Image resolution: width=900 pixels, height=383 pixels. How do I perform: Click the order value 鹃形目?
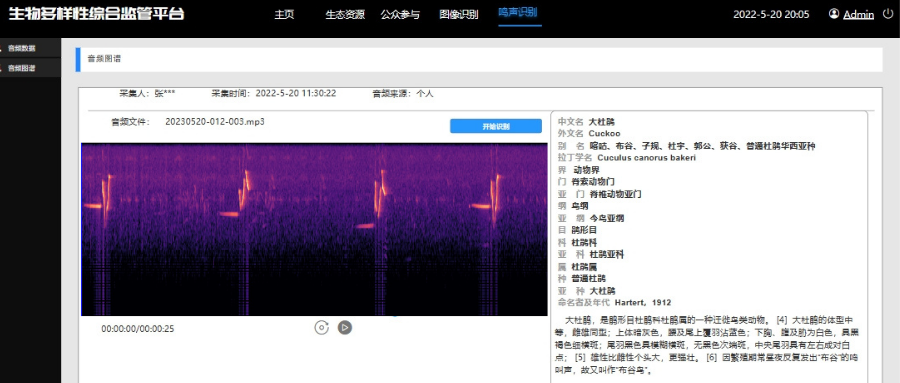coord(584,230)
